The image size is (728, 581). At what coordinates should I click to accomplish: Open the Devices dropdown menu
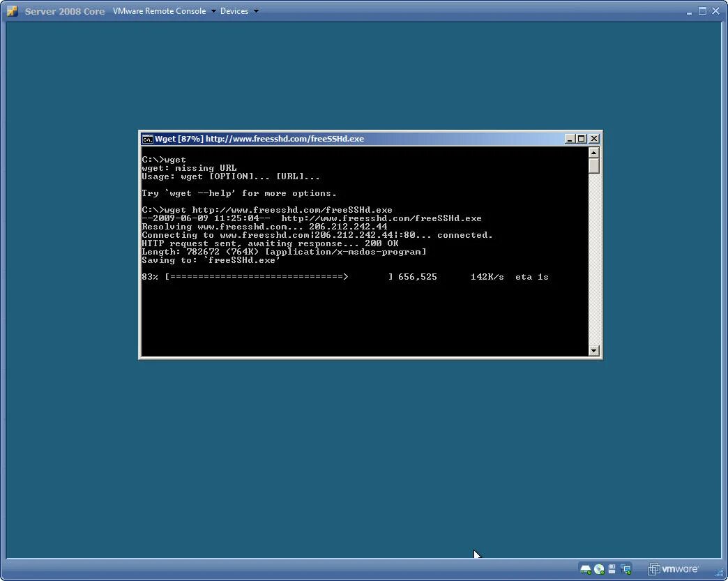click(x=239, y=10)
